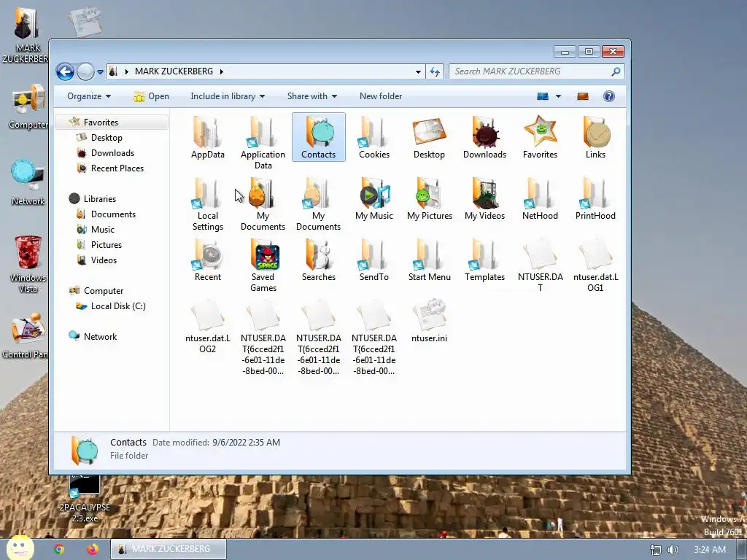Click Open in the toolbar

(x=152, y=96)
